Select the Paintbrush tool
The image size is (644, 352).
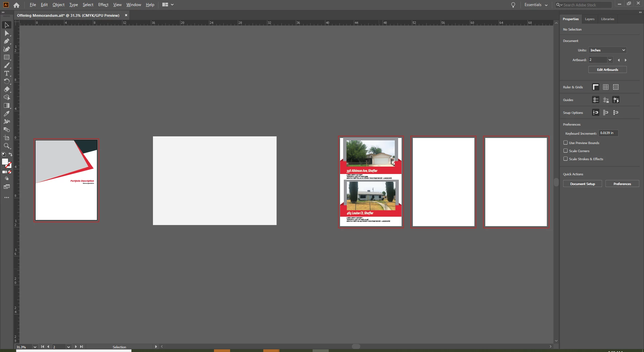(x=6, y=65)
